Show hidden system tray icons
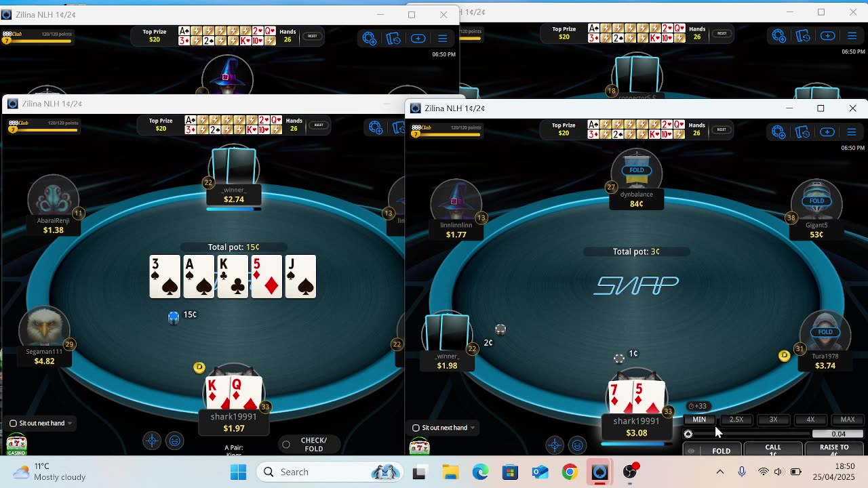 click(720, 472)
